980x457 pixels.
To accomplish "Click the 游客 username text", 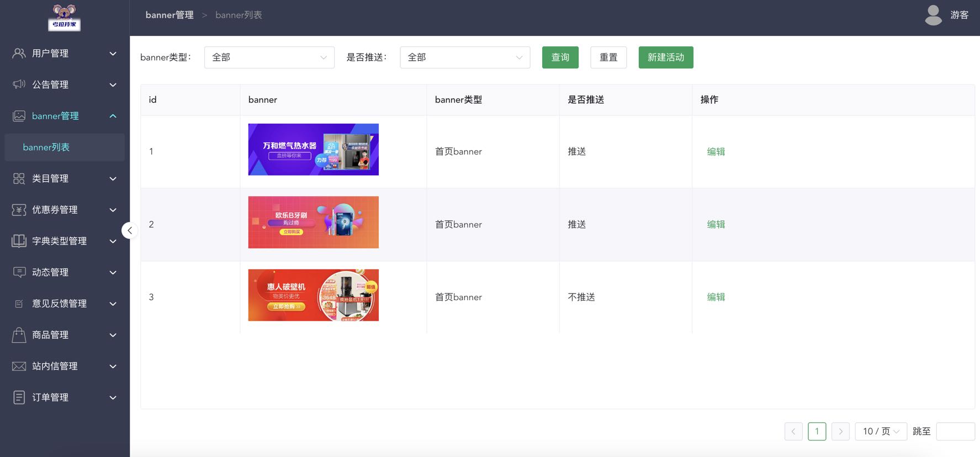I will pos(960,15).
